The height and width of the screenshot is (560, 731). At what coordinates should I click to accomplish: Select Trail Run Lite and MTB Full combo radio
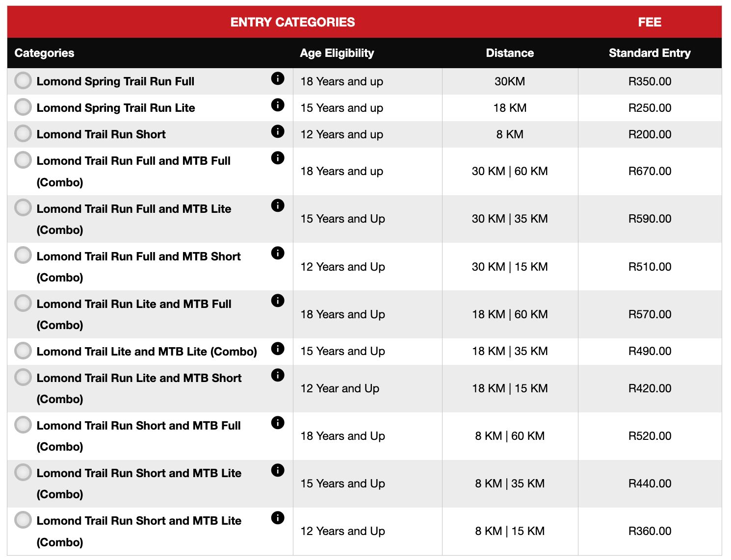23,303
